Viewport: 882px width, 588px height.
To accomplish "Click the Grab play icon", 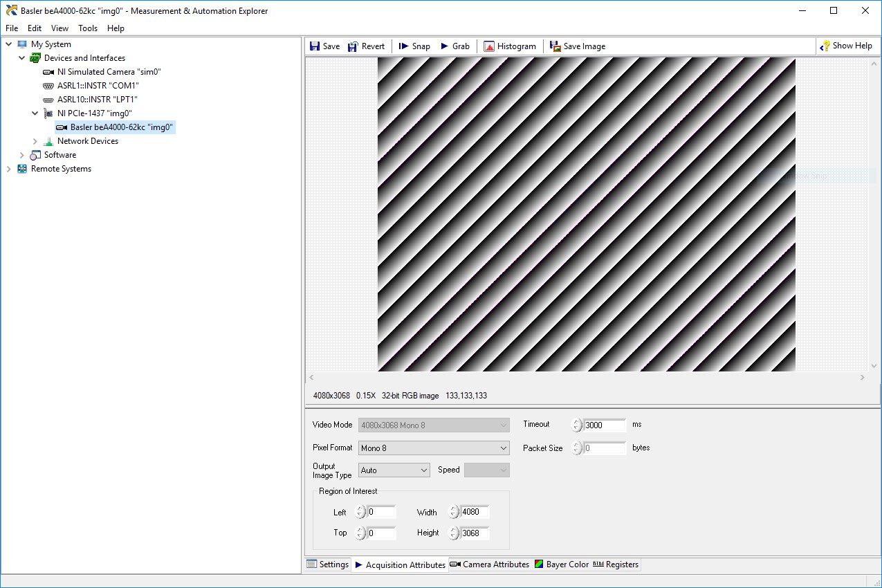I will pos(445,46).
